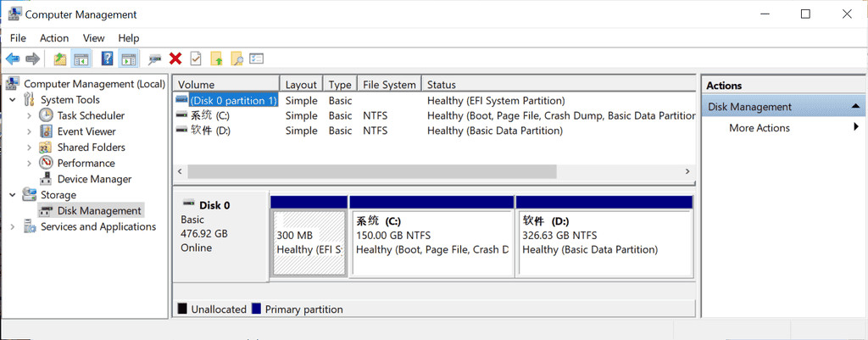Click the red X Delete icon
This screenshot has height=340, width=868.
(175, 59)
